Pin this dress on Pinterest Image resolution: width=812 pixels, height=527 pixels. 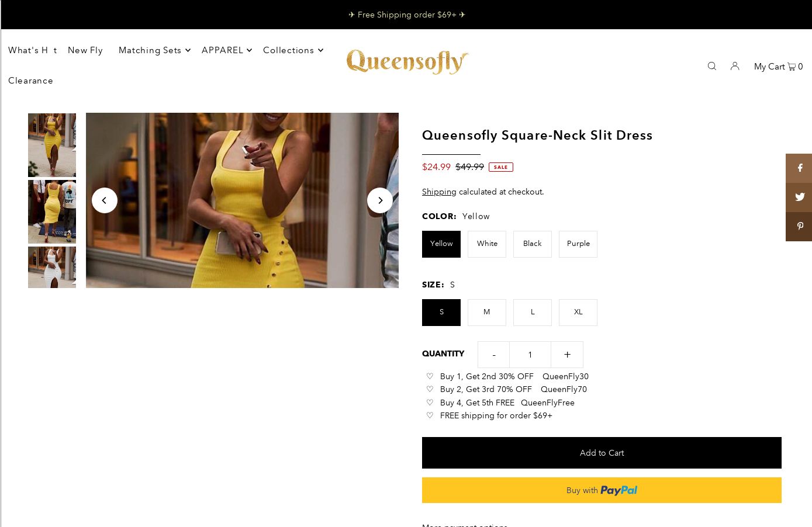(799, 227)
